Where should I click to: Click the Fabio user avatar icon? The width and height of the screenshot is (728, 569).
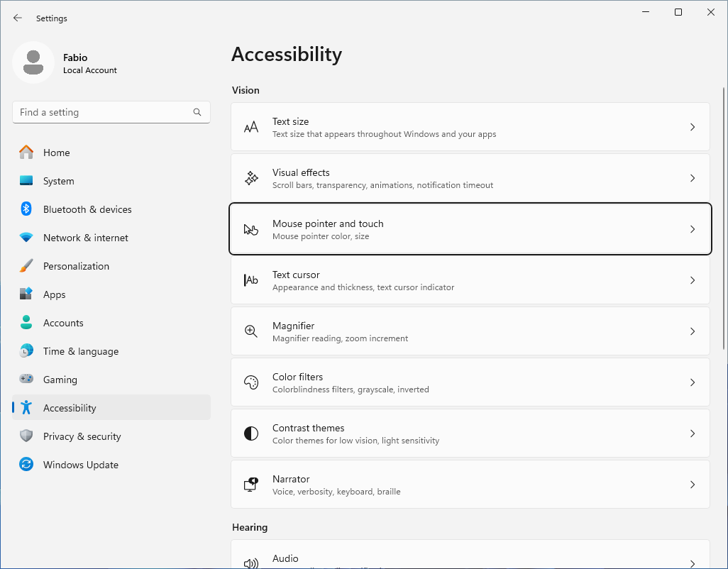coord(33,62)
